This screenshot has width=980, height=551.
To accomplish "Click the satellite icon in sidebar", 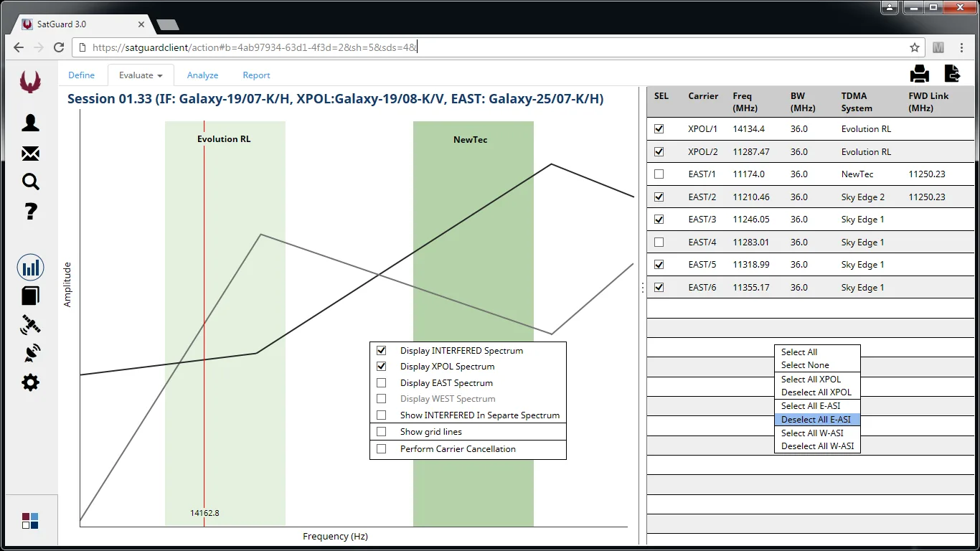I will click(x=30, y=325).
